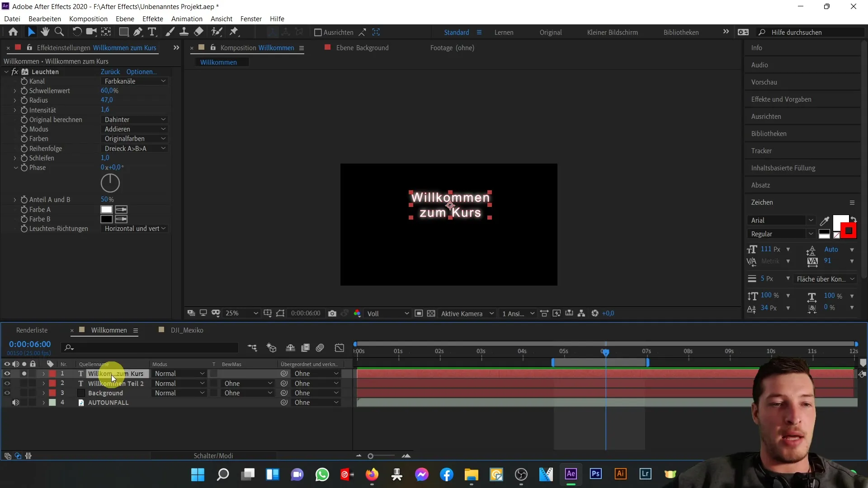The height and width of the screenshot is (488, 868).
Task: Toggle visibility of Willkommen zum Kurs layer
Action: 7,374
